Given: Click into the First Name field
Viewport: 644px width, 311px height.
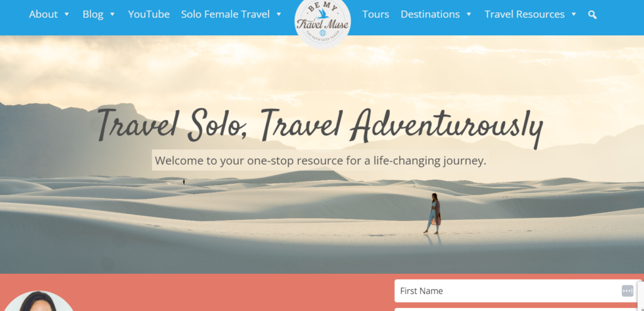Looking at the screenshot, I should 517,291.
